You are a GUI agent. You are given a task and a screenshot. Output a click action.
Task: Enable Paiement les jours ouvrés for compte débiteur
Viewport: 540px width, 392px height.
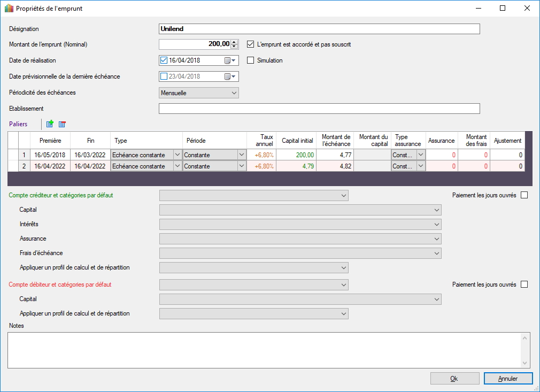[x=524, y=285]
